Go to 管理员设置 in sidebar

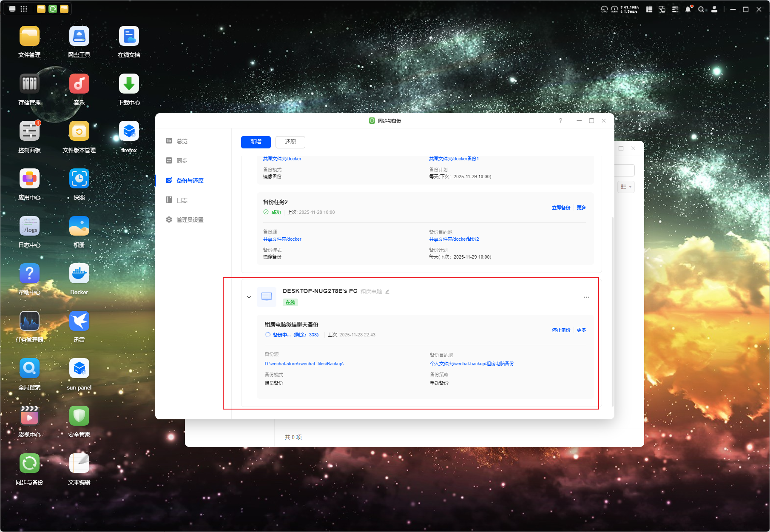190,220
